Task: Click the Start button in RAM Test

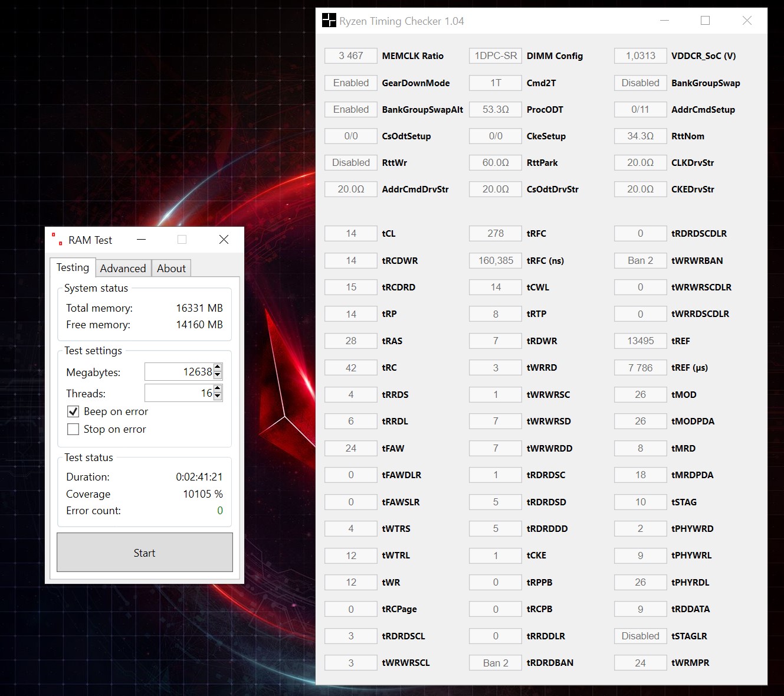Action: (x=145, y=553)
